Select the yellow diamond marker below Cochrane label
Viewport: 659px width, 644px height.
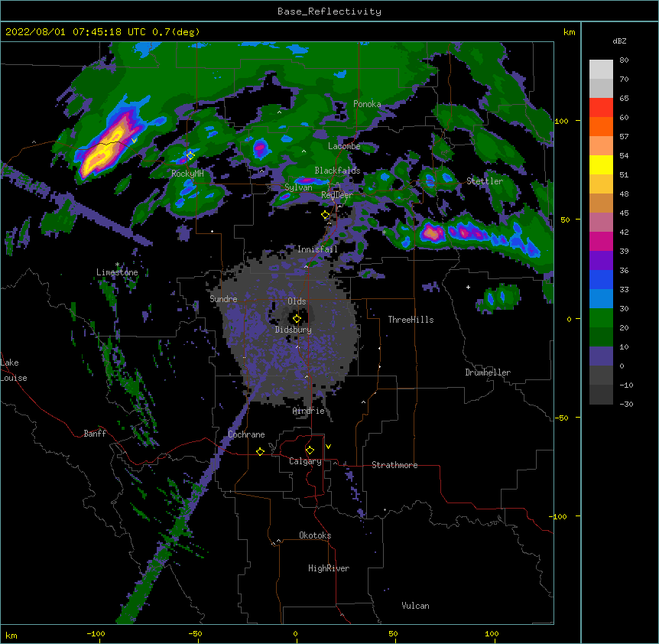coord(260,451)
